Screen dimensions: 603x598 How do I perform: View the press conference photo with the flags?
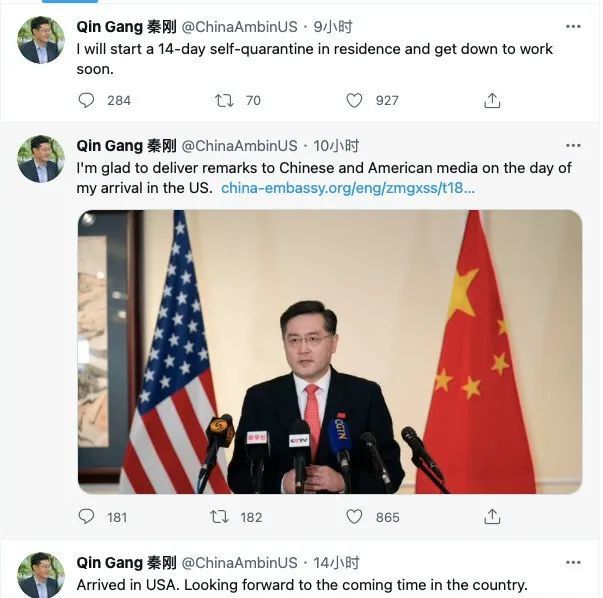330,351
